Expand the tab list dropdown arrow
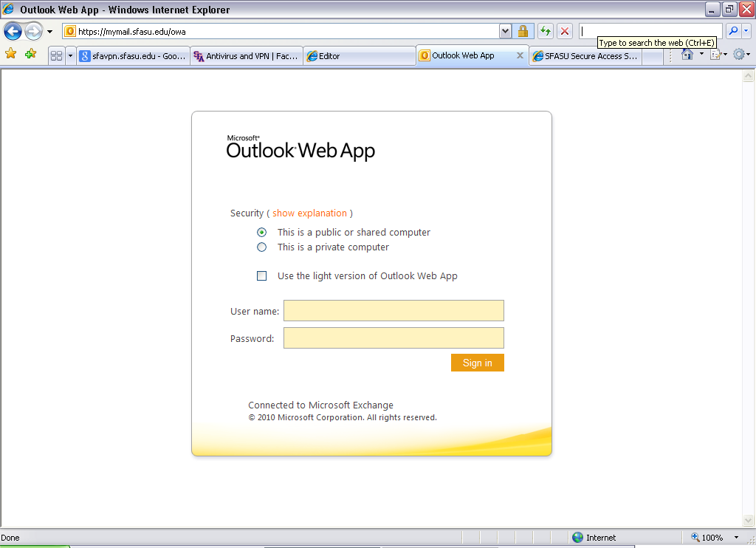Viewport: 756px width, 548px height. coord(70,56)
